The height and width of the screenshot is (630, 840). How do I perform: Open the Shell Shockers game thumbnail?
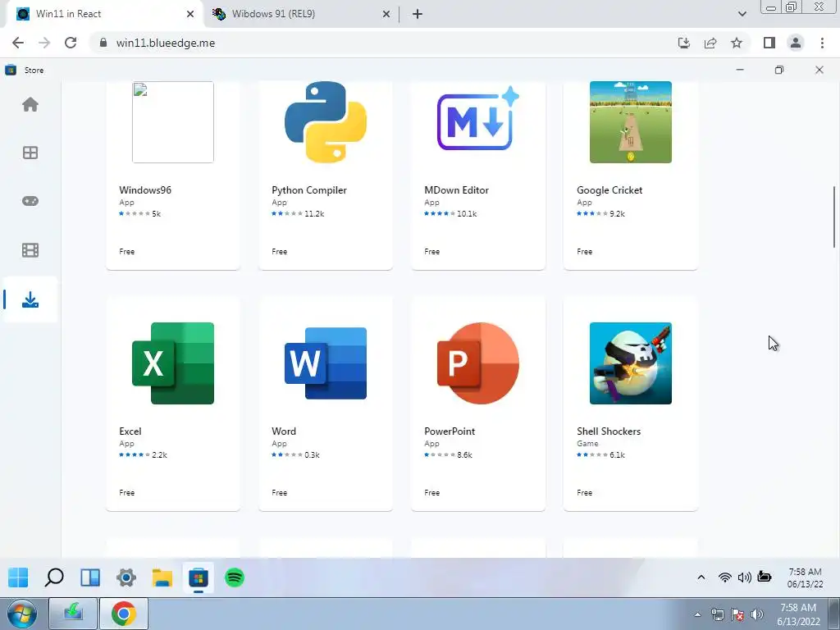coord(631,363)
